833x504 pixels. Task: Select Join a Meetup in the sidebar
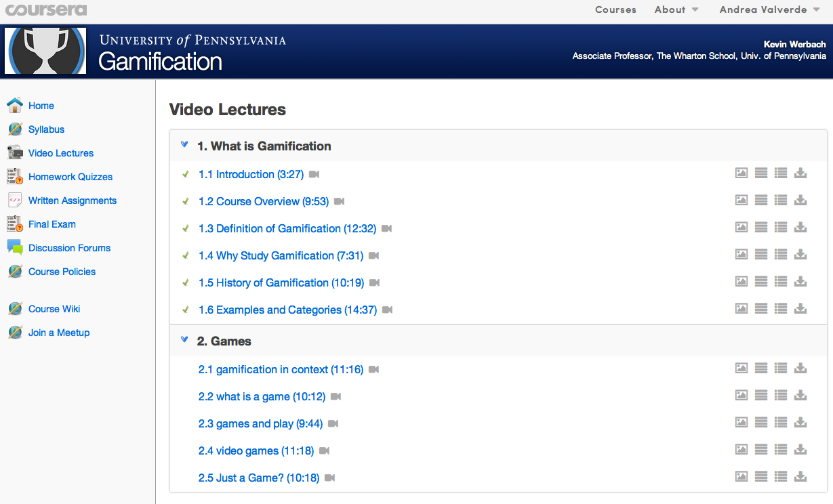(59, 333)
